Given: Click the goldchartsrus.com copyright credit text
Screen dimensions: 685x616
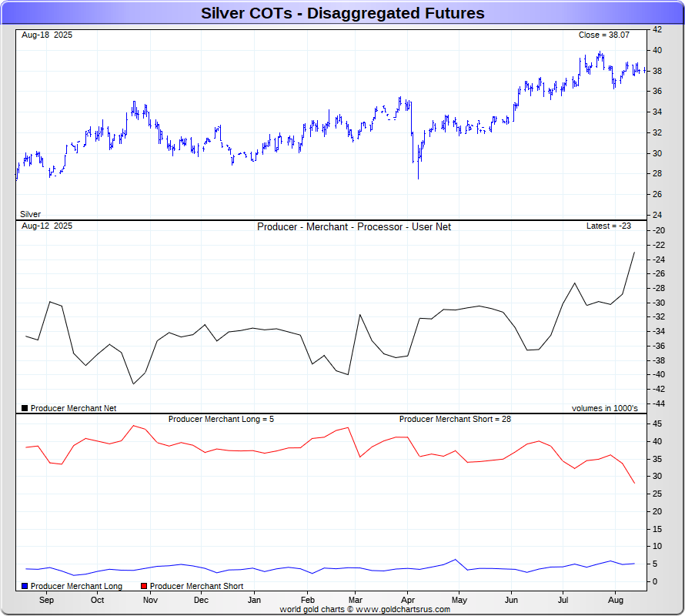Looking at the screenshot, I should (x=365, y=609).
